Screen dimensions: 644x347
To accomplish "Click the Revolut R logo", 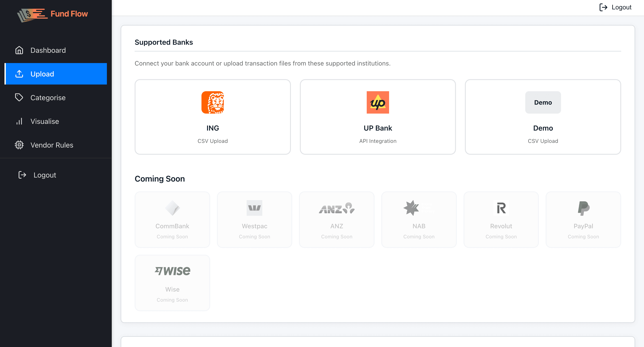I will click(501, 208).
